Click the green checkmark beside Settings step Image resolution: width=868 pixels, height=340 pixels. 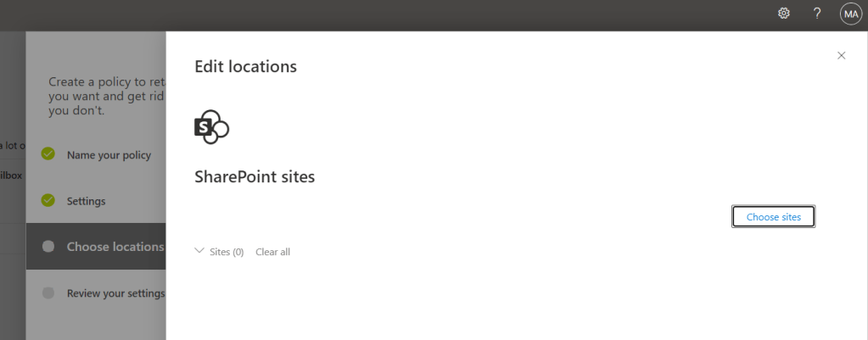[x=48, y=201]
